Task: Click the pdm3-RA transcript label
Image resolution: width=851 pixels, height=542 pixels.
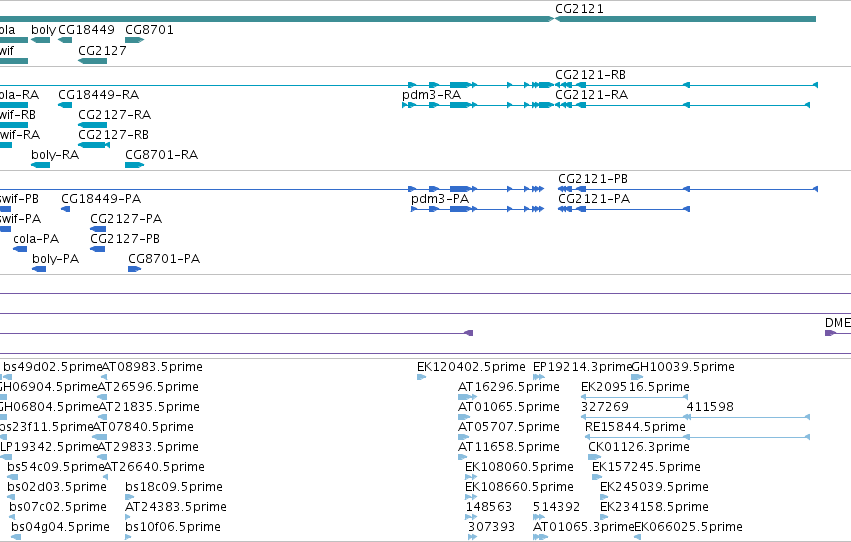Action: coord(431,95)
